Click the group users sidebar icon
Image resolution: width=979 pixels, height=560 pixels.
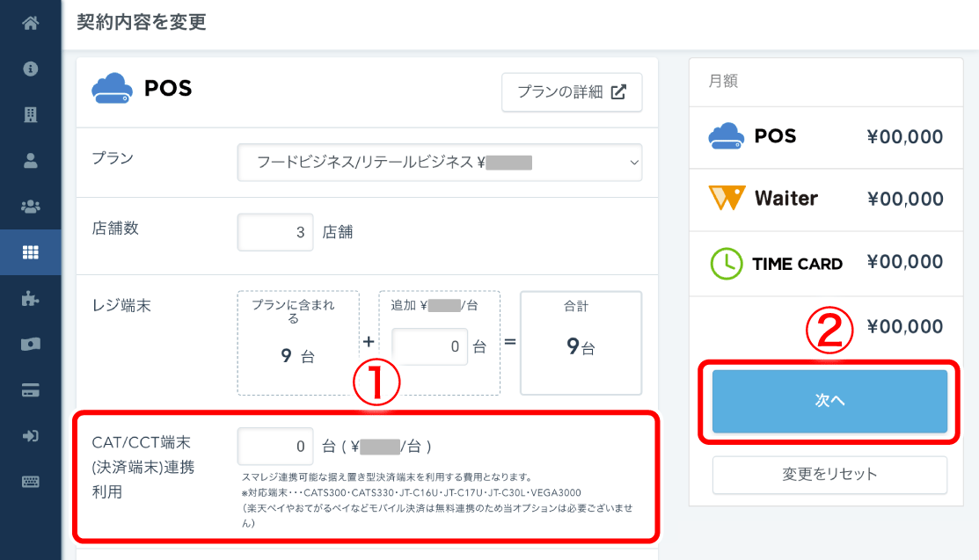31,207
